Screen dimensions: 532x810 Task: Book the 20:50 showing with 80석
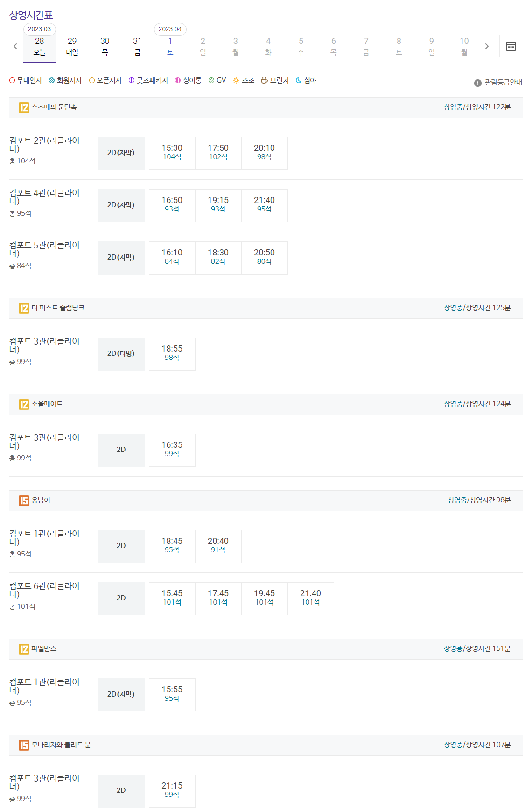pyautogui.click(x=264, y=258)
